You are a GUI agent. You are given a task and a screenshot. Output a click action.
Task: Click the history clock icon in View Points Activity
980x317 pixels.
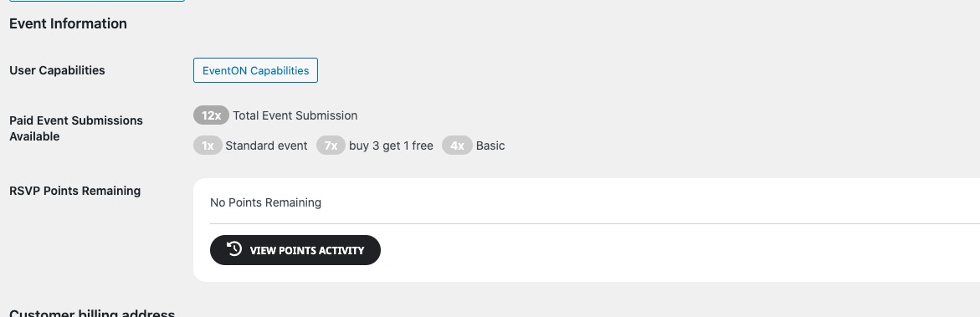click(233, 249)
